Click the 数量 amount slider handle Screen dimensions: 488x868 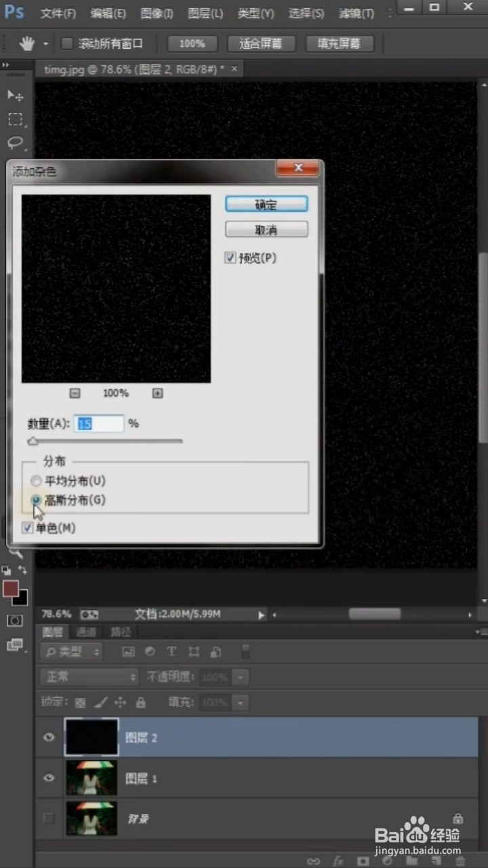tap(33, 441)
